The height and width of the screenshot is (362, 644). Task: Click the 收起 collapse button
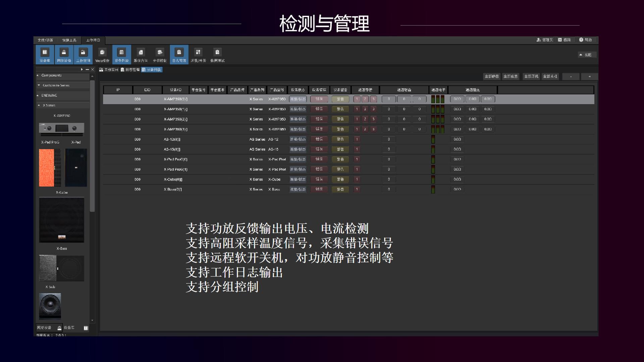[587, 54]
